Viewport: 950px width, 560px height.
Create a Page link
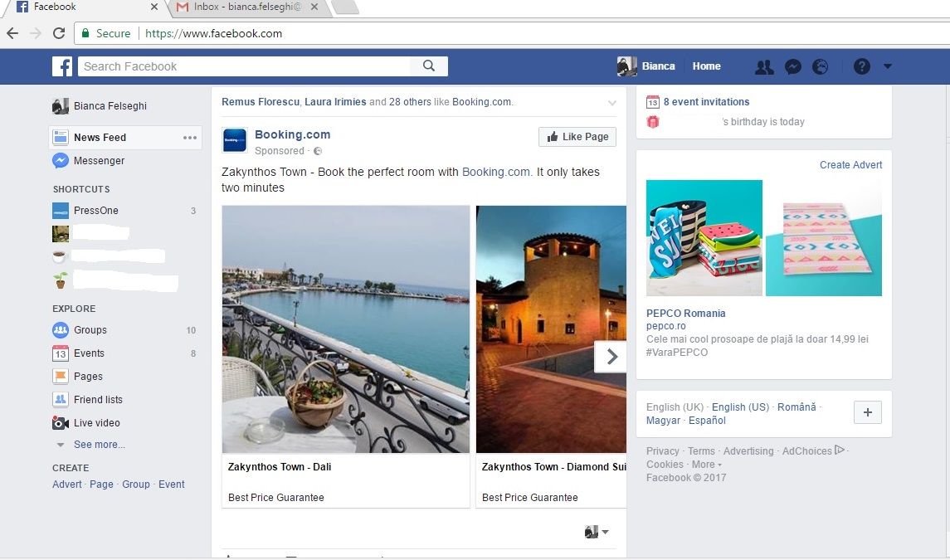click(x=101, y=485)
